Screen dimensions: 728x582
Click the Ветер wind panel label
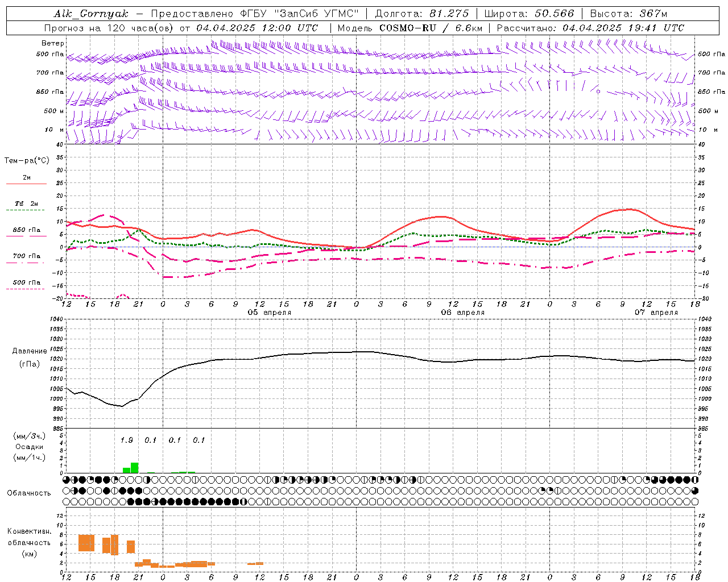(53, 43)
